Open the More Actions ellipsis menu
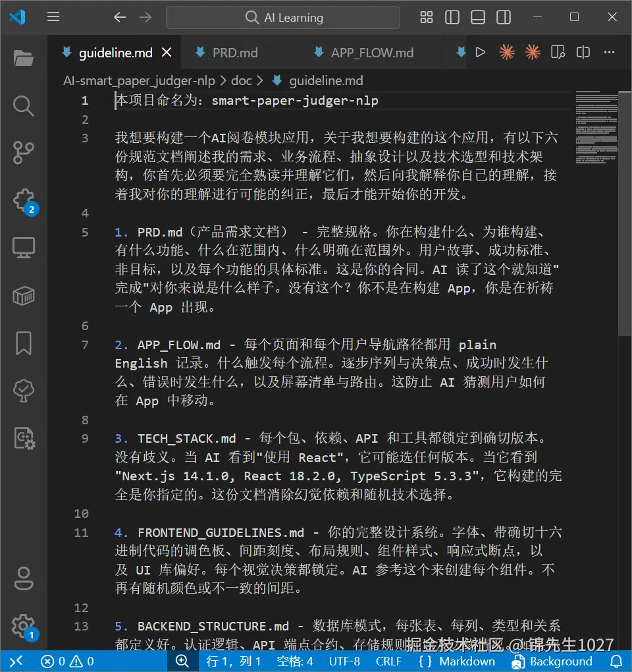Viewport: 632px width, 672px height. tap(608, 52)
